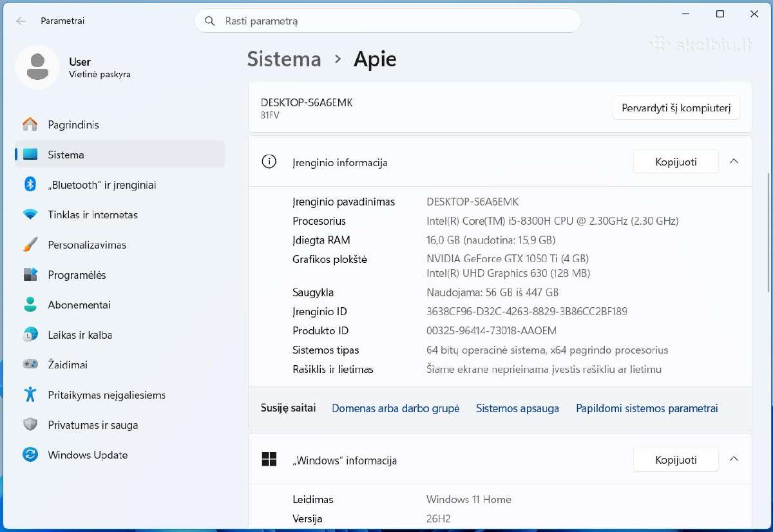This screenshot has width=773, height=532.
Task: Open „Bluetooth" ir įrenginiai settings
Action: [x=120, y=184]
